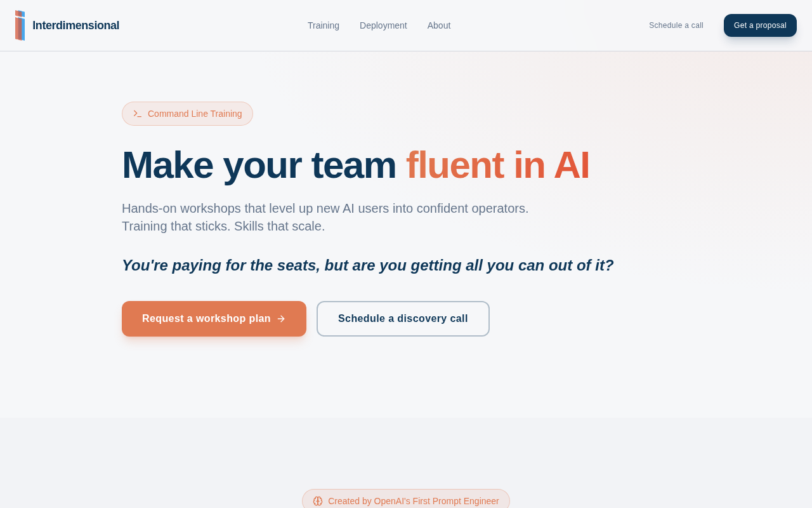Viewport: 812px width, 508px height.
Task: Open the Training menu item
Action: (x=324, y=25)
